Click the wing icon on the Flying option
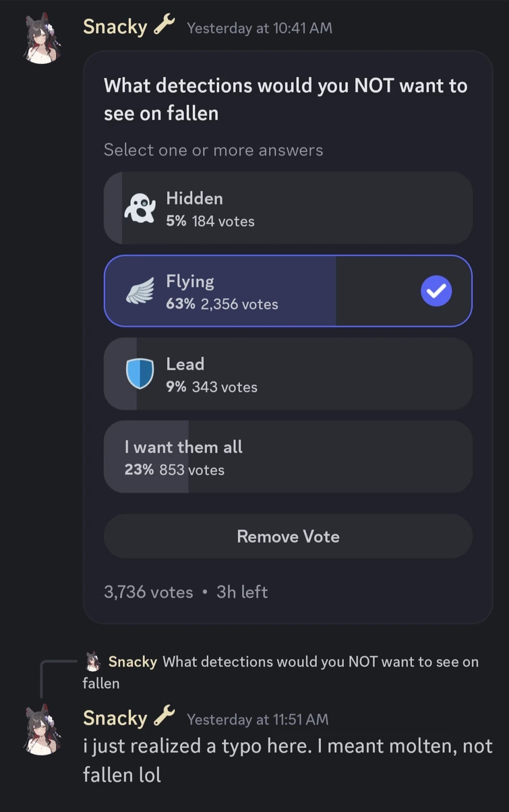The height and width of the screenshot is (812, 509). 140,291
